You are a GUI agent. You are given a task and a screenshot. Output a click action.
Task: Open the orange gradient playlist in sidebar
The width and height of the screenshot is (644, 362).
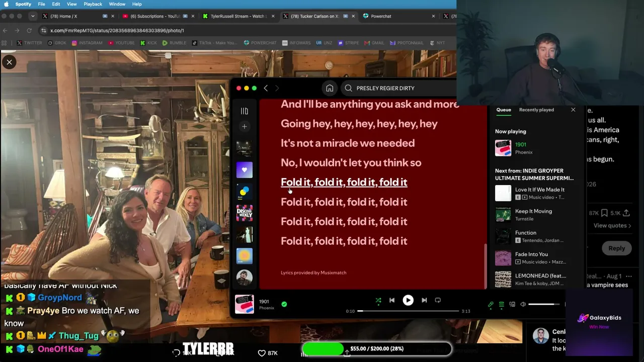pyautogui.click(x=245, y=256)
